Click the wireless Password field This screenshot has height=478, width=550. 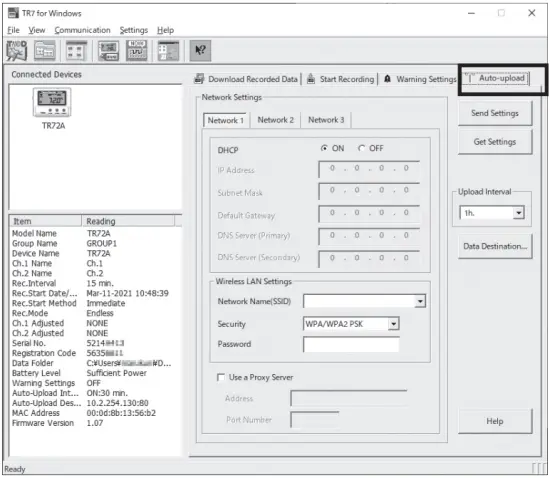tap(351, 344)
